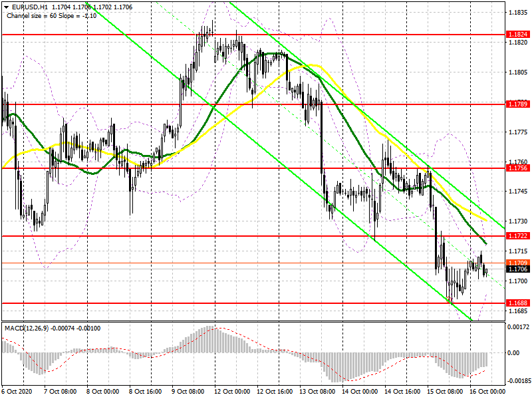532x399 pixels.
Task: Click the 1.1730 price axis label
Action: [518, 221]
